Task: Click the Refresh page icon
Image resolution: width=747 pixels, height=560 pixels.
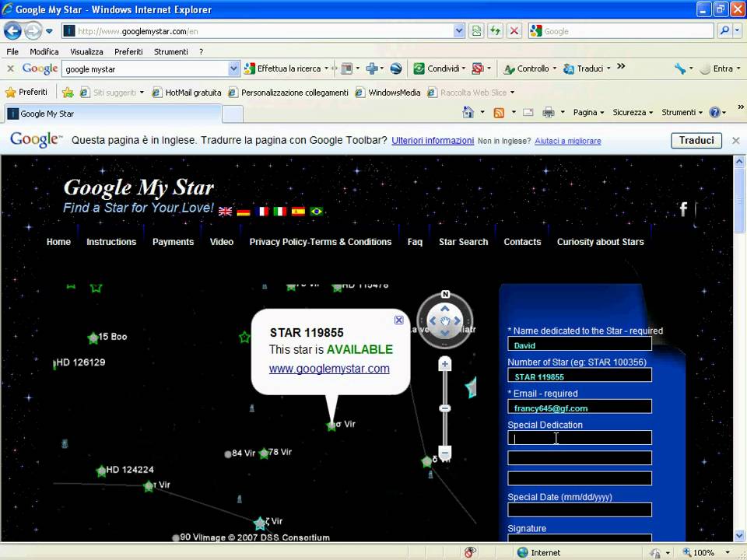Action: [x=496, y=31]
